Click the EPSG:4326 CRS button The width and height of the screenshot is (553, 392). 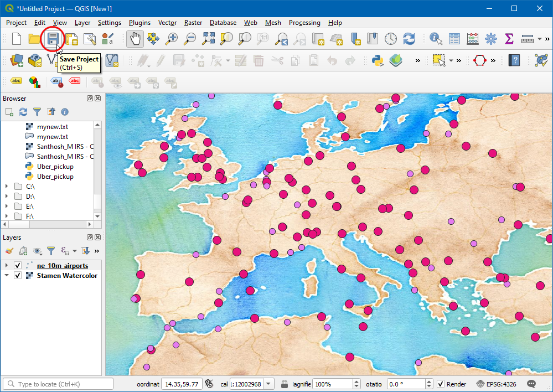(x=495, y=384)
